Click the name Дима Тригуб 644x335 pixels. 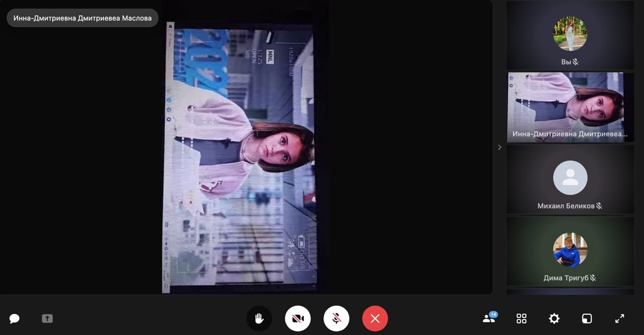click(x=566, y=278)
